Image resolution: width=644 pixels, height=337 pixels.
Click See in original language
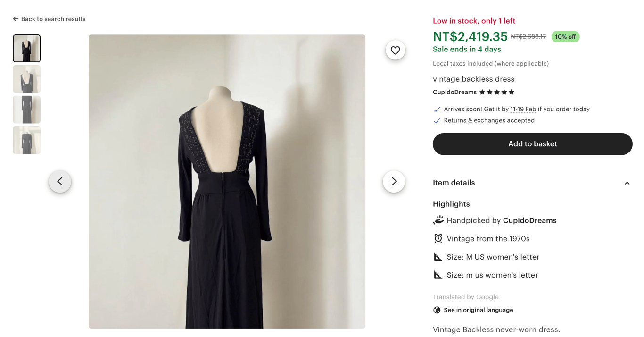[478, 310]
